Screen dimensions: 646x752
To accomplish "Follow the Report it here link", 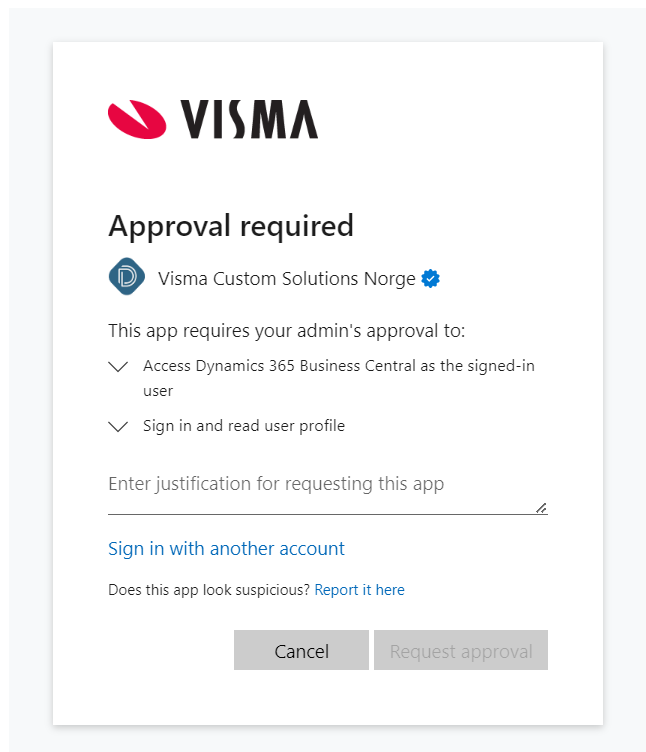I will 359,590.
